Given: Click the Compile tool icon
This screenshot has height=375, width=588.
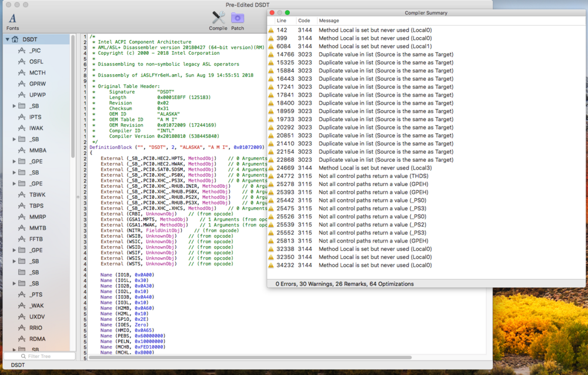Looking at the screenshot, I should (218, 18).
